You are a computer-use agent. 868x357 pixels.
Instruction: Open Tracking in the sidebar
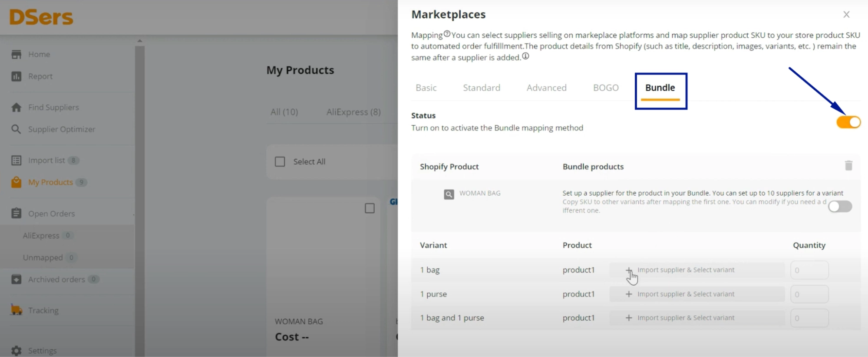[x=43, y=310]
